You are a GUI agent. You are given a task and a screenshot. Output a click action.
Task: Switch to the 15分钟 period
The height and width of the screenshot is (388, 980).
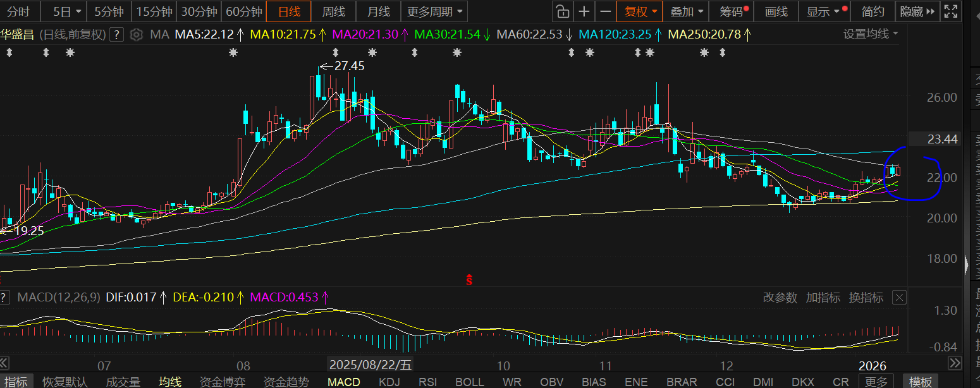coord(154,11)
